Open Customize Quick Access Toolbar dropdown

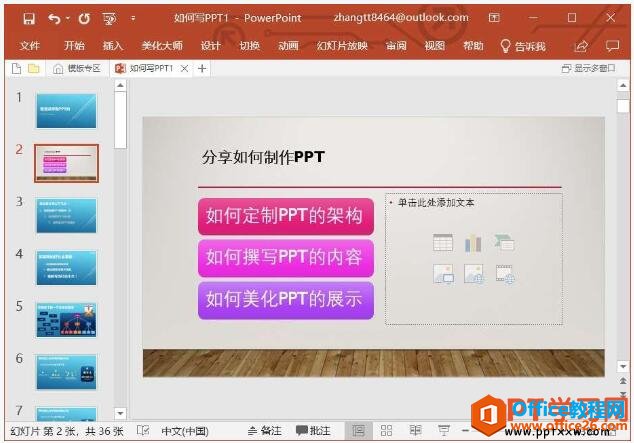[133, 18]
